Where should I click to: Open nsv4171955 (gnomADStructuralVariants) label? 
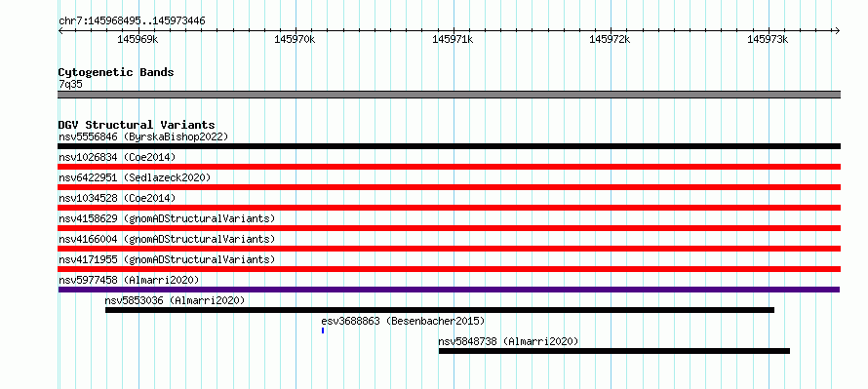(167, 259)
